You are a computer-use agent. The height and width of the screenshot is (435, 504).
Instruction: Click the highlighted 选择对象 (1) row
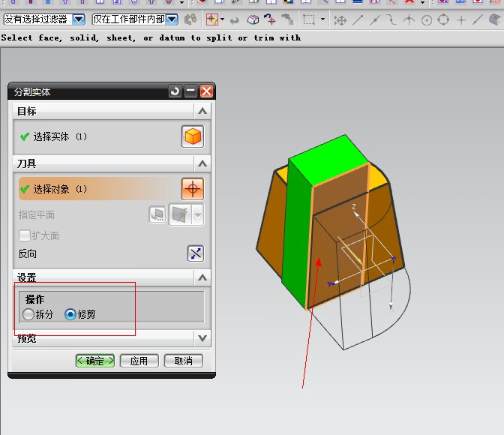(100, 189)
